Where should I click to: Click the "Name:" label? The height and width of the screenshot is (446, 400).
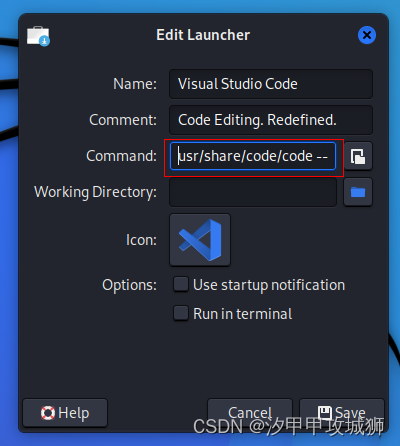[x=135, y=84]
